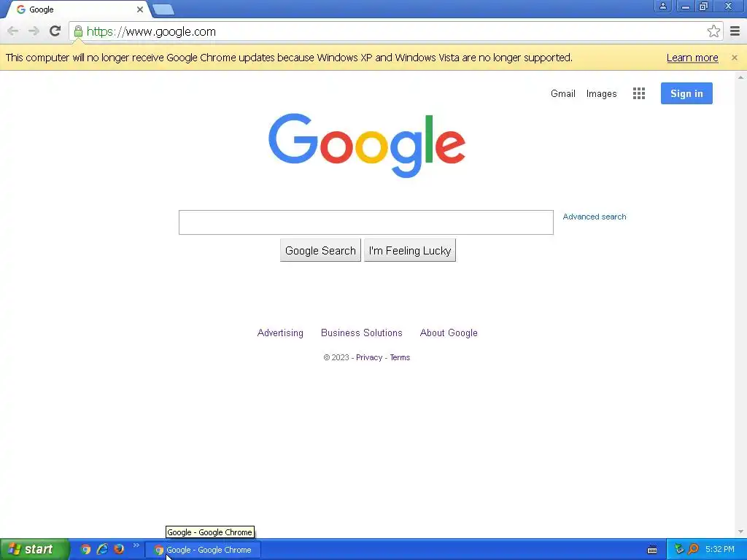Launch Chrome from the quick launch bar
Screen dimensions: 747x560
tap(85, 550)
